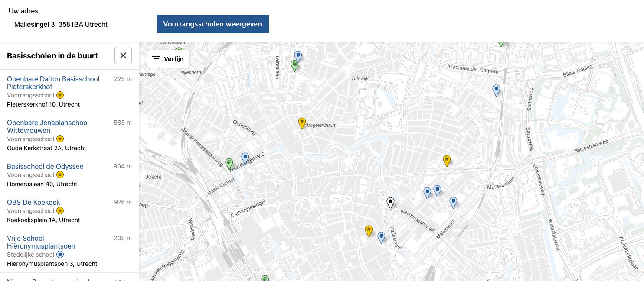Viewport: 644px width, 281px height.
Task: Select the green marker beside the Talmalaan label
Action: coord(294,65)
